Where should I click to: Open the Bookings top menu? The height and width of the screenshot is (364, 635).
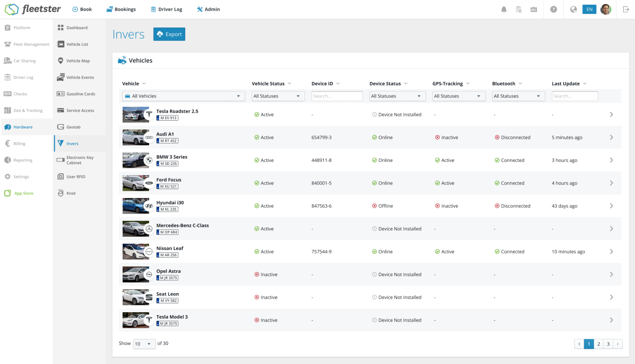121,9
